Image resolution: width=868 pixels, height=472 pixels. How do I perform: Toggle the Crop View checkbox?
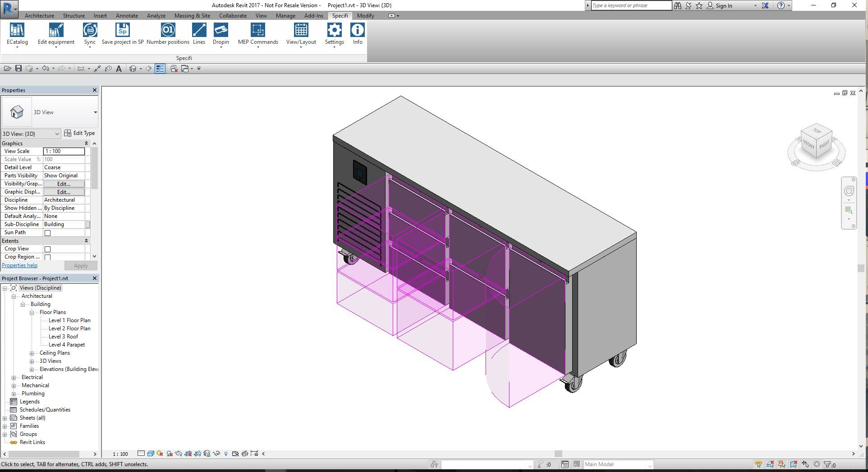[x=48, y=249]
